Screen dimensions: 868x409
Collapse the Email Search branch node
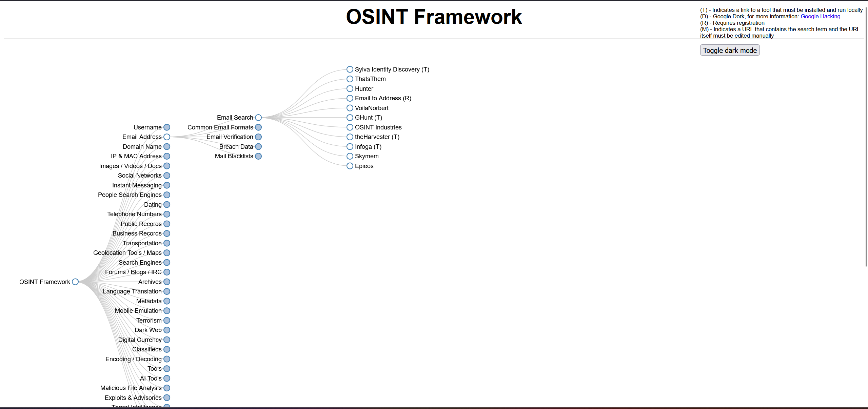click(258, 118)
